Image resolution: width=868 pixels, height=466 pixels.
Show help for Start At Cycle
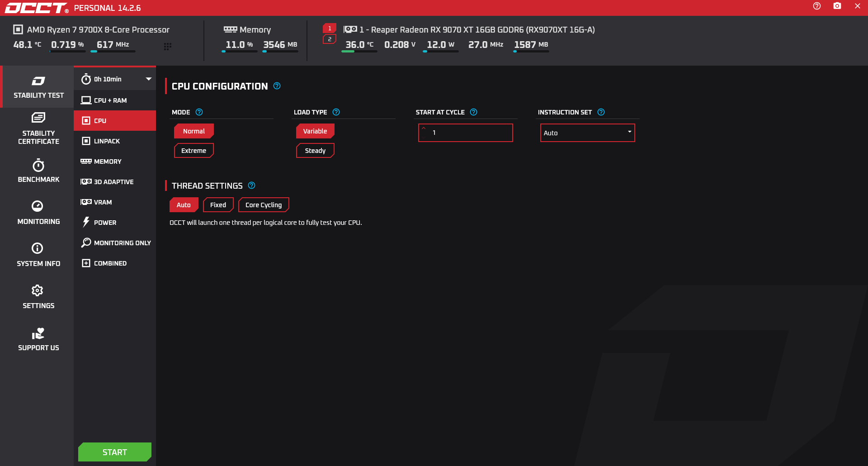(474, 112)
